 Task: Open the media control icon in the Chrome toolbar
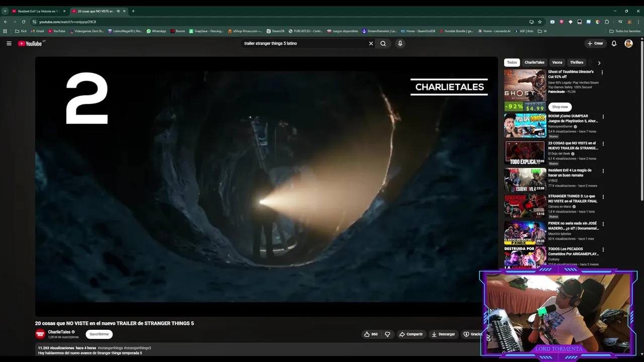click(620, 22)
